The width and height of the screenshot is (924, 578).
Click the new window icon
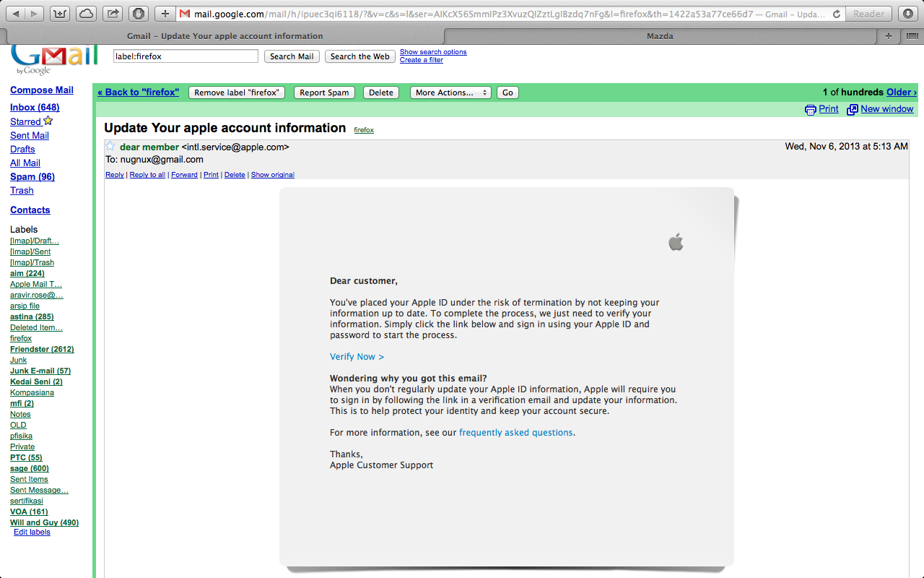tap(853, 110)
